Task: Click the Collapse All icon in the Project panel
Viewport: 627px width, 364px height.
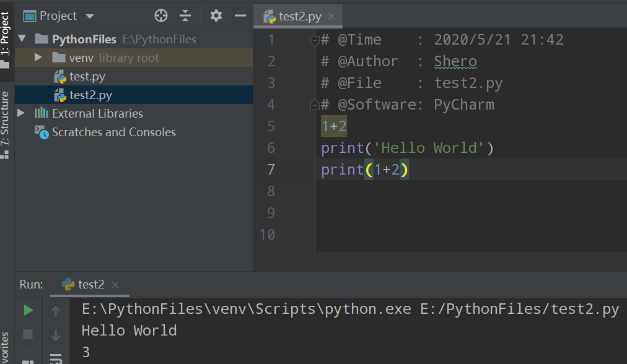Action: (185, 16)
